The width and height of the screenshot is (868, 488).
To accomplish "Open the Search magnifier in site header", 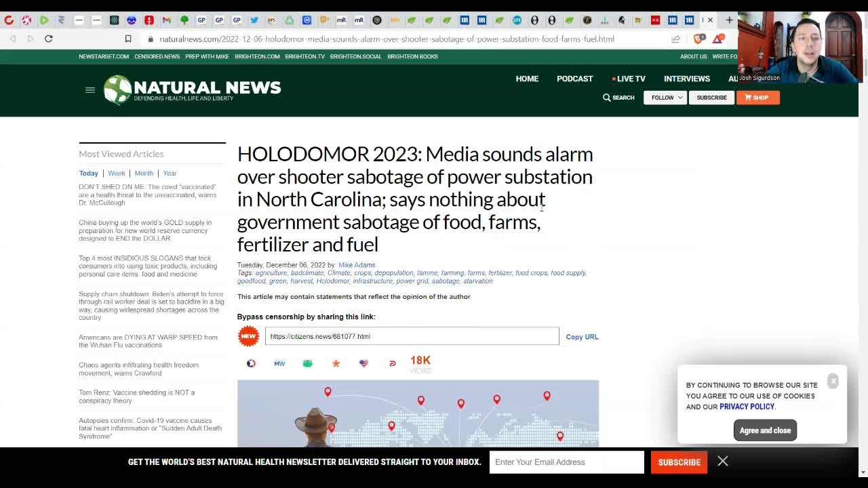I will (x=618, y=98).
